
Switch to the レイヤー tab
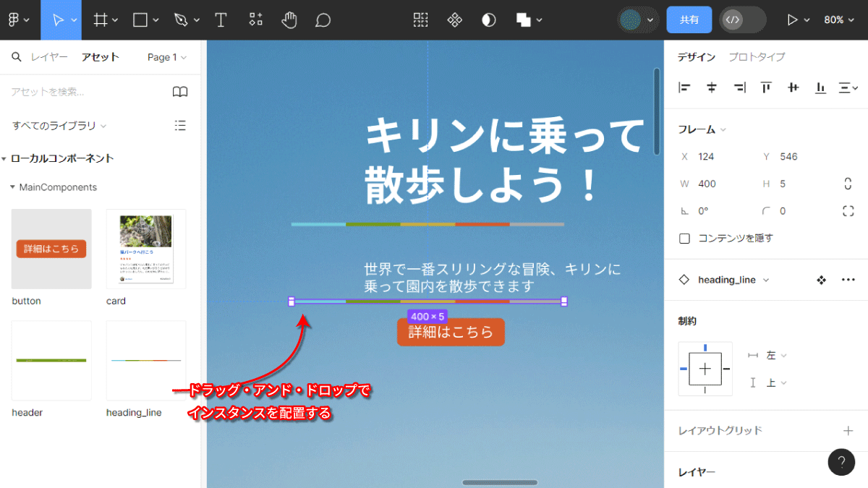49,57
